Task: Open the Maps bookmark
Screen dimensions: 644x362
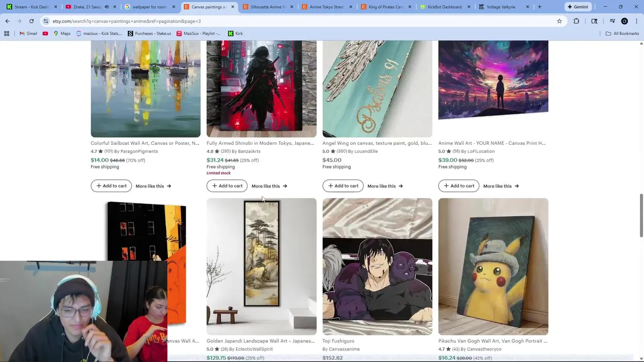Action: click(62, 34)
